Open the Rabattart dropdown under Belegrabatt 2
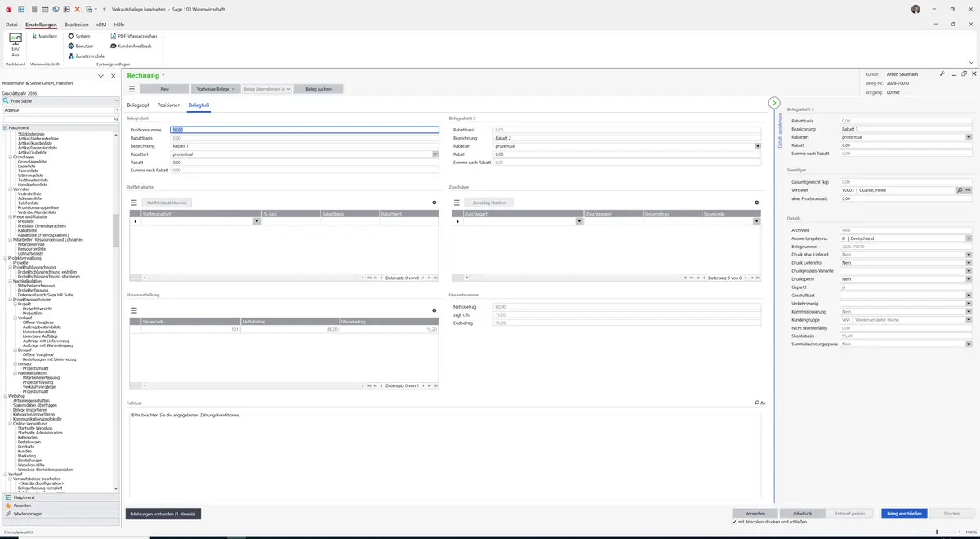The image size is (980, 539). click(758, 146)
